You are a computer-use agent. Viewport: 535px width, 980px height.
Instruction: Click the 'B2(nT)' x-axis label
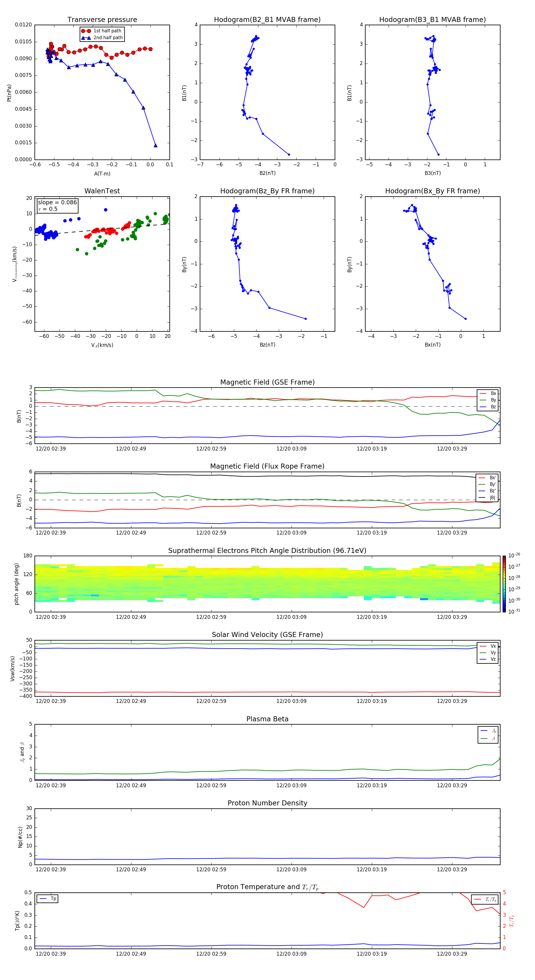pos(267,173)
